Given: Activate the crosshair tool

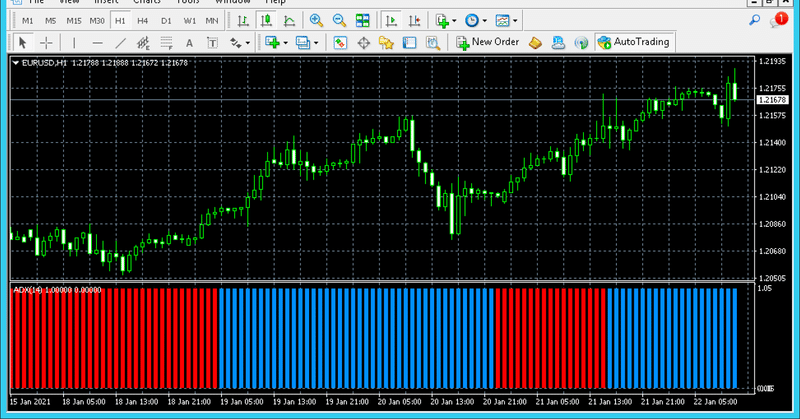Looking at the screenshot, I should pyautogui.click(x=46, y=42).
